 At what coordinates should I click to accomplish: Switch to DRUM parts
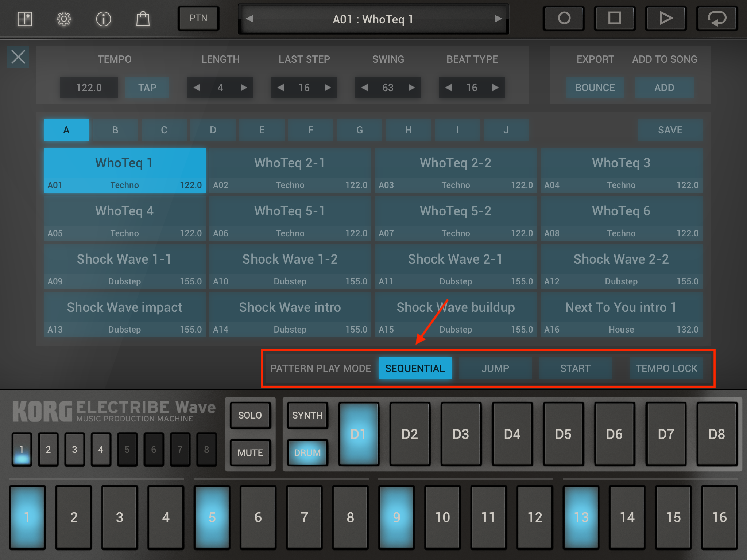coord(307,453)
